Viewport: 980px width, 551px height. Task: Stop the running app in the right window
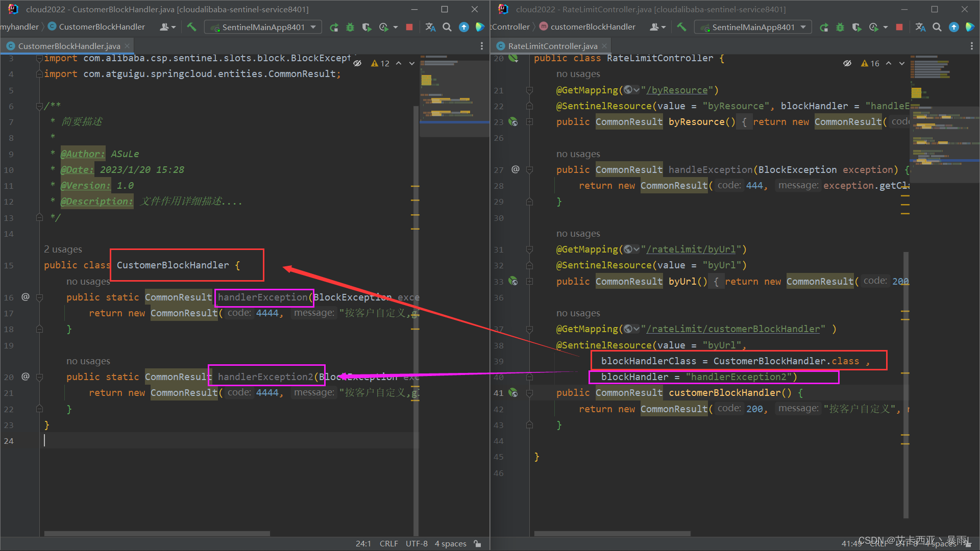click(899, 27)
